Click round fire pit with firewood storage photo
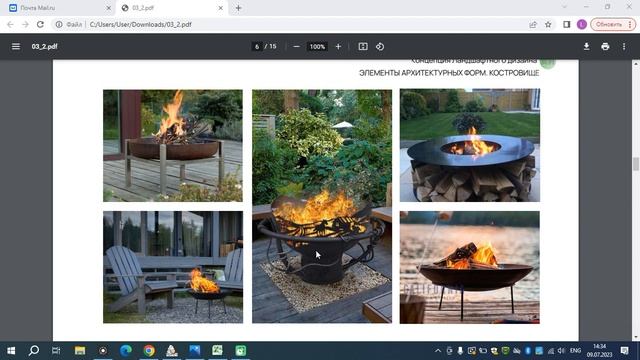Image resolution: width=640 pixels, height=360 pixels. pyautogui.click(x=470, y=145)
